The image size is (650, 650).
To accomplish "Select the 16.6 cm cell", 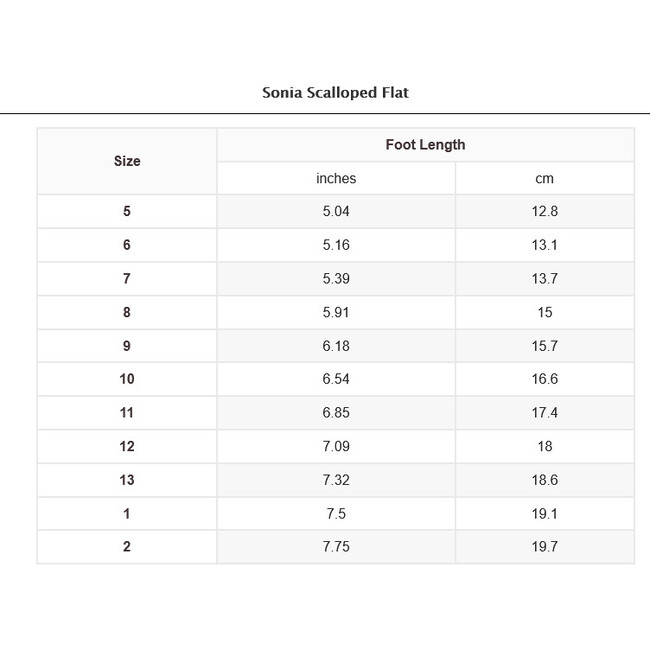I will [x=545, y=379].
